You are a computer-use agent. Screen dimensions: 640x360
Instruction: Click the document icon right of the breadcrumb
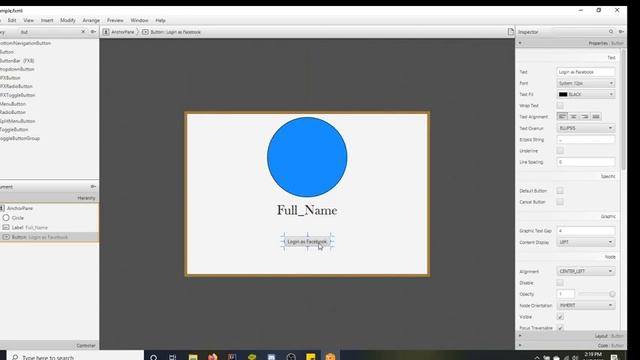[x=511, y=31]
